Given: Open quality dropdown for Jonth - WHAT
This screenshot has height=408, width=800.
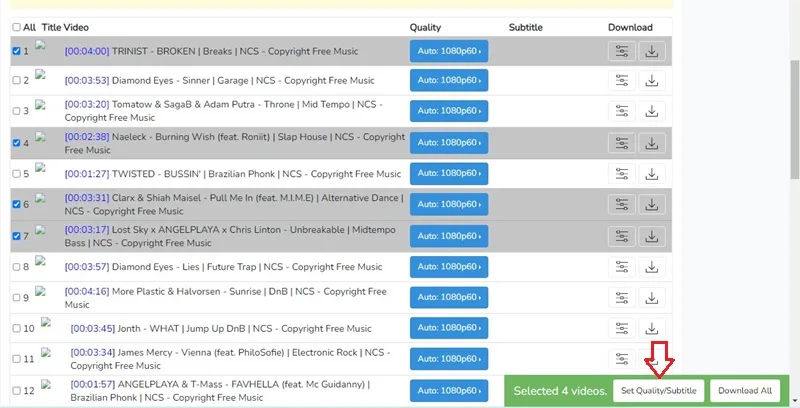Looking at the screenshot, I should pyautogui.click(x=449, y=328).
